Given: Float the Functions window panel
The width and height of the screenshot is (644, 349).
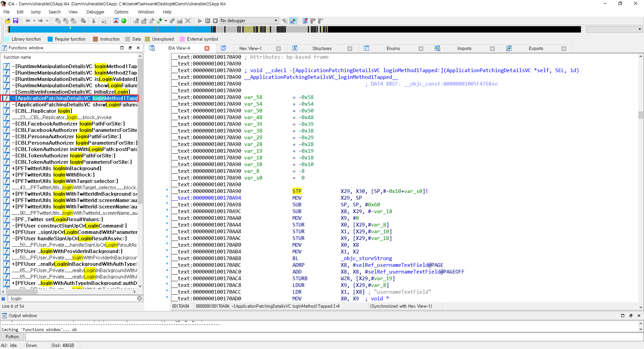Looking at the screenshot, I should 130,48.
